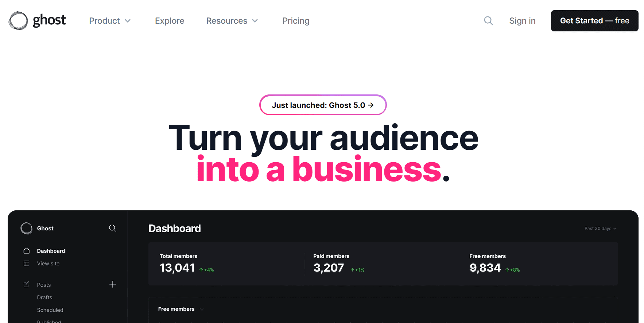
Task: Expand the Resources menu
Action: point(232,21)
